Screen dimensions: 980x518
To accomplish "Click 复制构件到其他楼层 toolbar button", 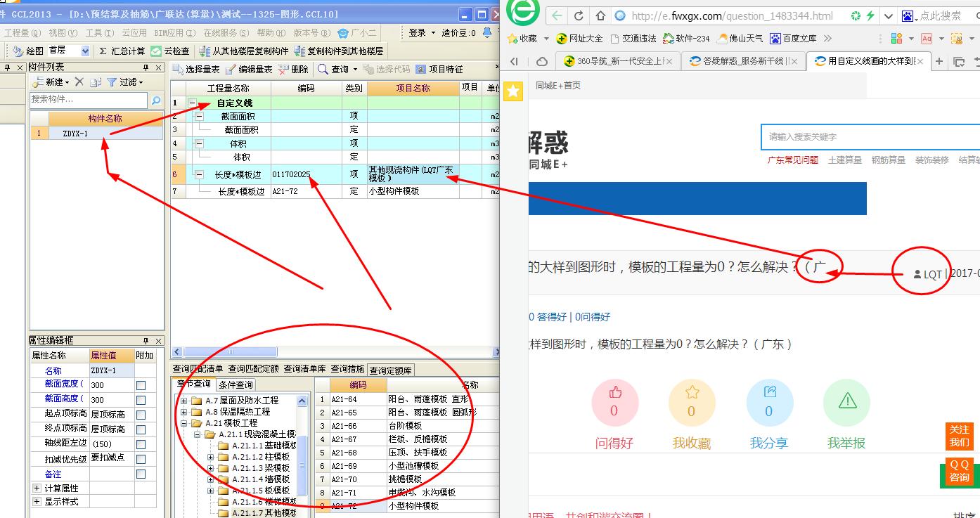I will [339, 51].
